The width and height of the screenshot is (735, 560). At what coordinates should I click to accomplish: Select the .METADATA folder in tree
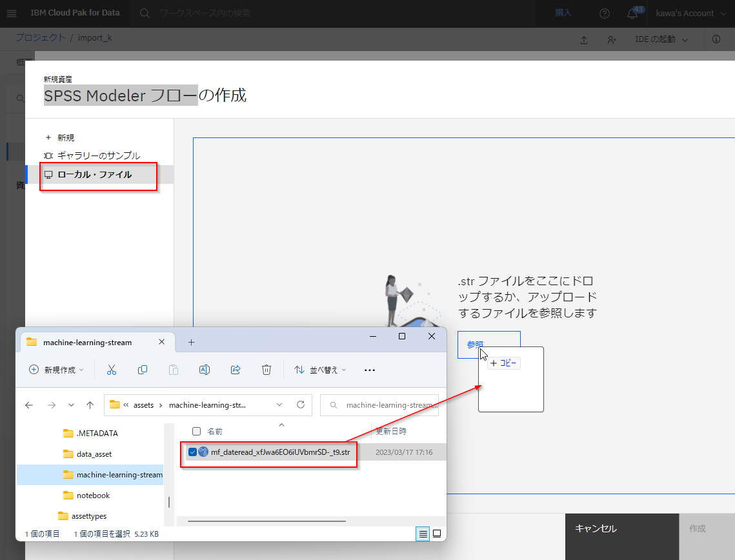pyautogui.click(x=90, y=434)
